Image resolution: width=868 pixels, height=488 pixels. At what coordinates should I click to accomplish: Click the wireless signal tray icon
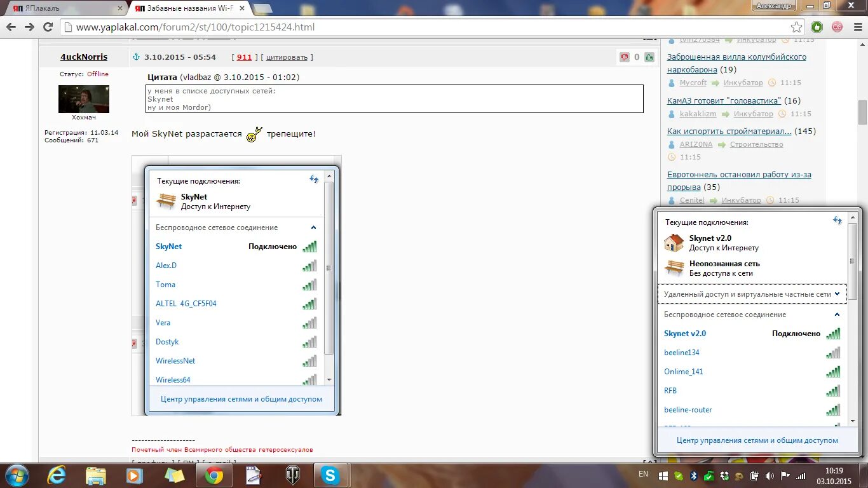click(801, 475)
